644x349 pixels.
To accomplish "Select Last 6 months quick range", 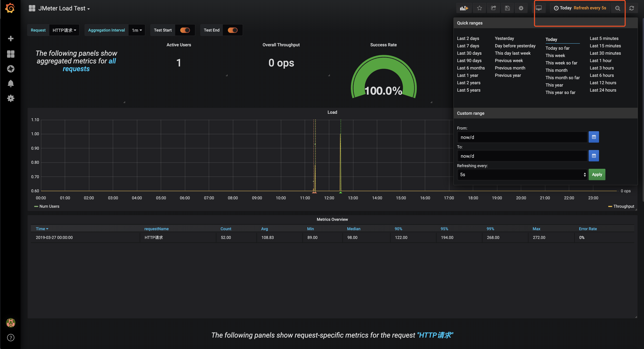I will (471, 68).
